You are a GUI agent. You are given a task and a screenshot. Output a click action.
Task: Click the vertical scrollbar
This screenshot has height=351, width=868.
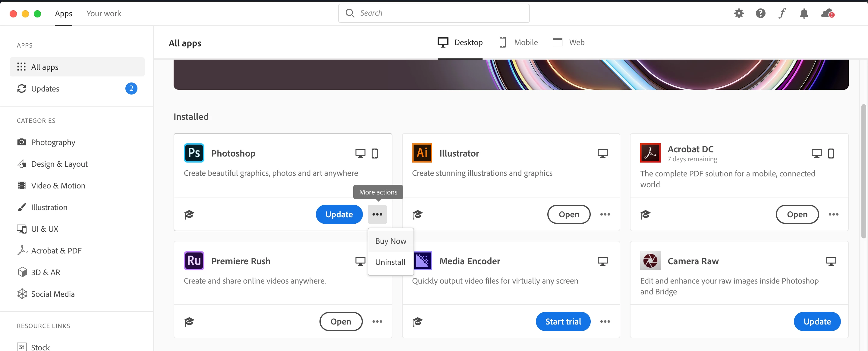pos(863,172)
